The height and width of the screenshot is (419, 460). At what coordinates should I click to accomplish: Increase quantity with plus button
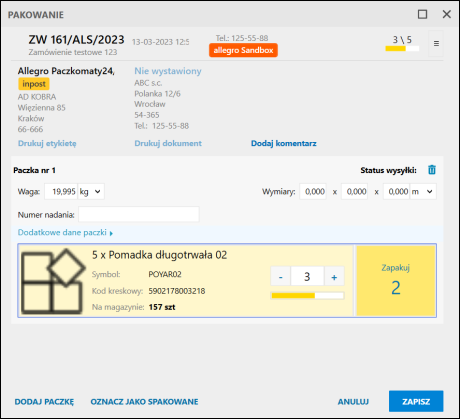coord(334,276)
